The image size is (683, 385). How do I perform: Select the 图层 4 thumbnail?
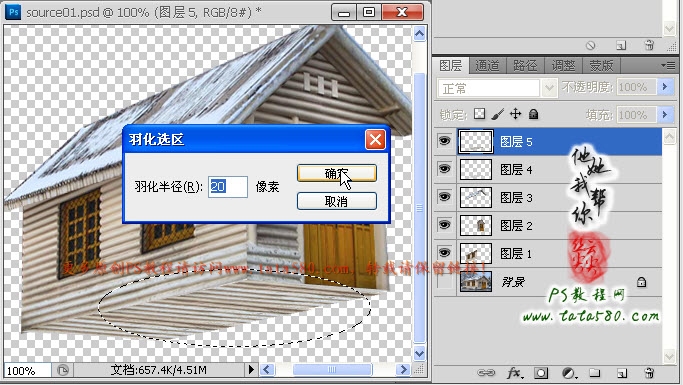[476, 169]
